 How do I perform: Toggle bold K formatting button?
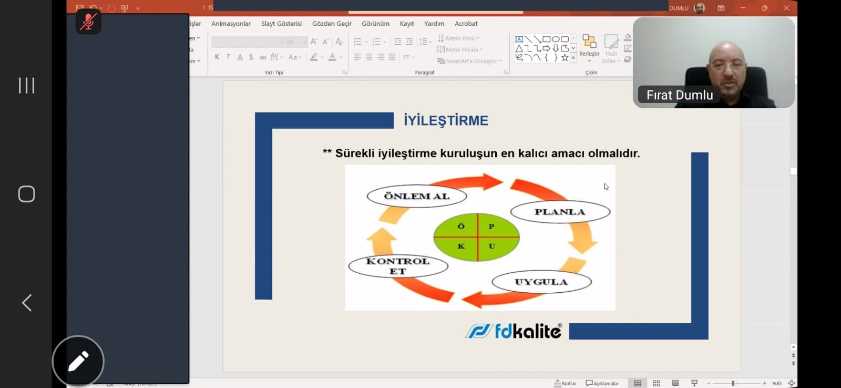click(217, 57)
